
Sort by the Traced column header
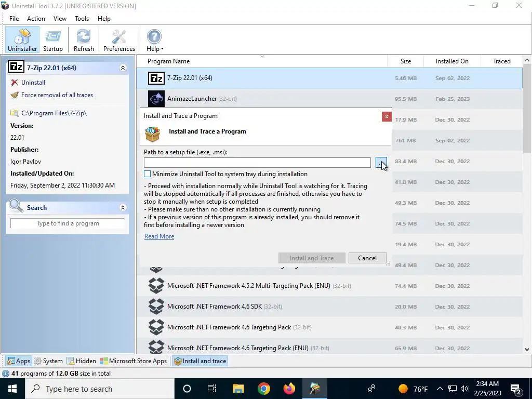coord(501,61)
